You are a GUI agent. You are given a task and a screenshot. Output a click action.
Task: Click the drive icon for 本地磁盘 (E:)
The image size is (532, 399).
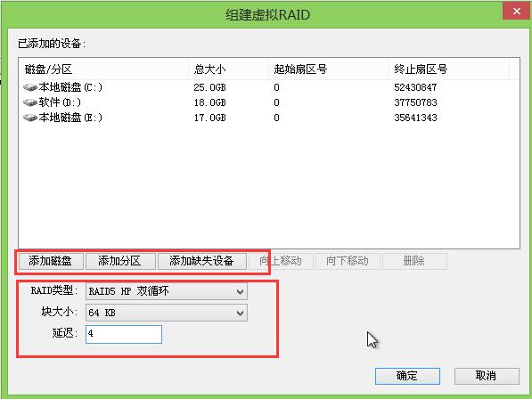tap(30, 118)
